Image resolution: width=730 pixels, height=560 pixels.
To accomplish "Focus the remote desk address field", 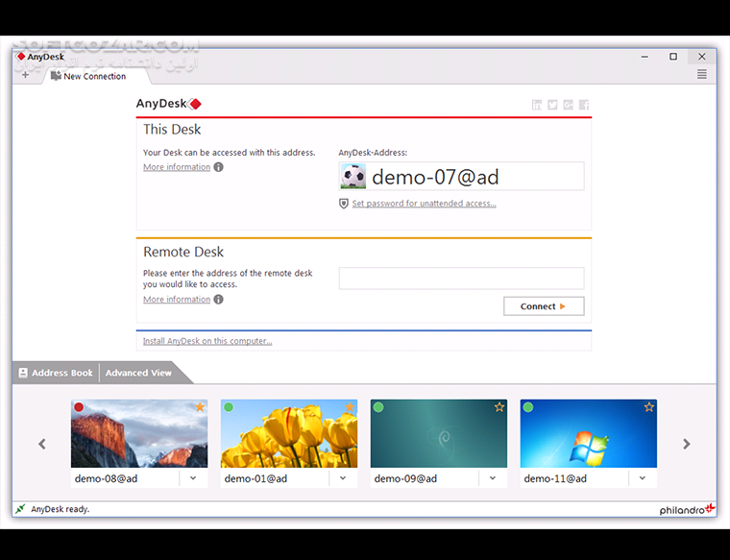I will tap(461, 278).
